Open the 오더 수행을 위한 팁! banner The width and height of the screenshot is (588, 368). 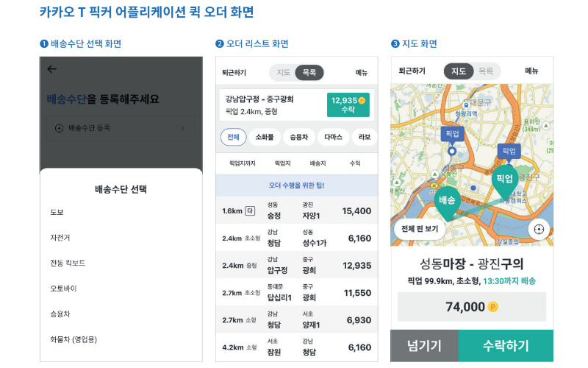tap(297, 185)
